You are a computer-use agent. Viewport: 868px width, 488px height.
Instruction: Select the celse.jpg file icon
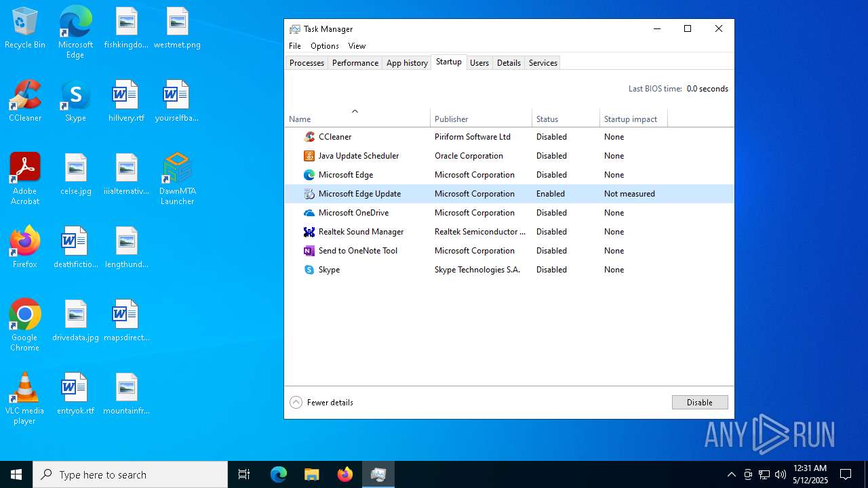(x=75, y=174)
